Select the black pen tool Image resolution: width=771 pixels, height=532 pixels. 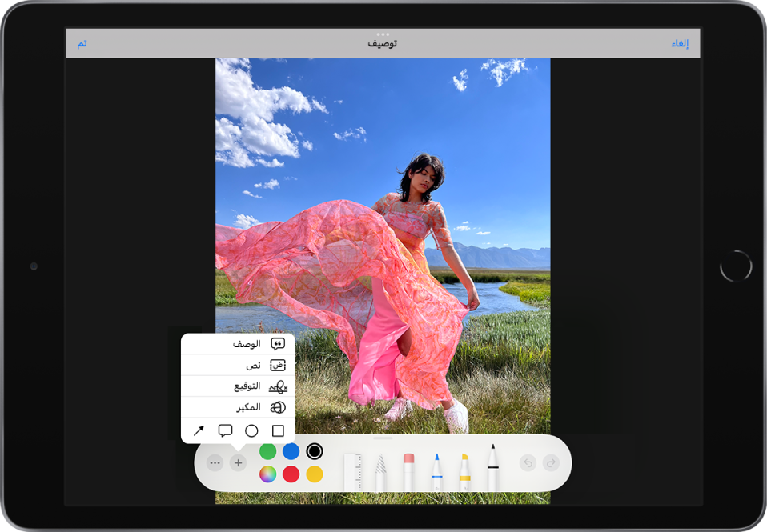492,468
